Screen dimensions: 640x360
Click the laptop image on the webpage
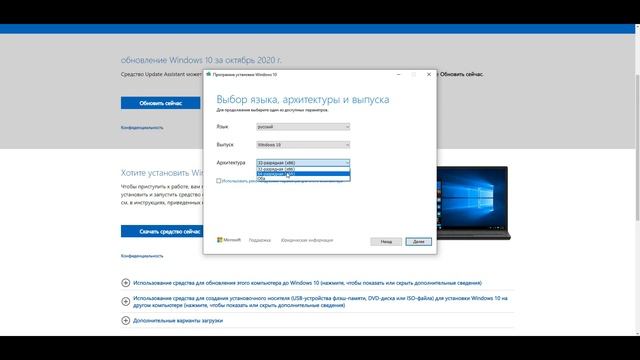pyautogui.click(x=473, y=203)
